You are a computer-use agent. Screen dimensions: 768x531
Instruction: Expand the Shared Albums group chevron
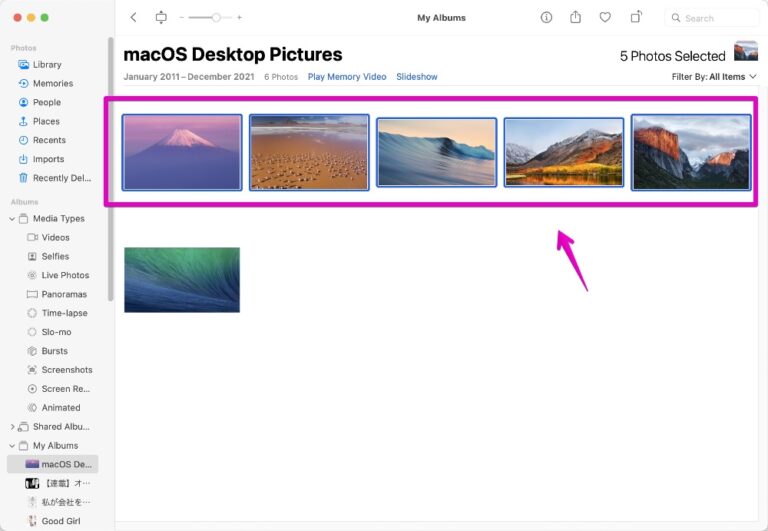tap(12, 427)
